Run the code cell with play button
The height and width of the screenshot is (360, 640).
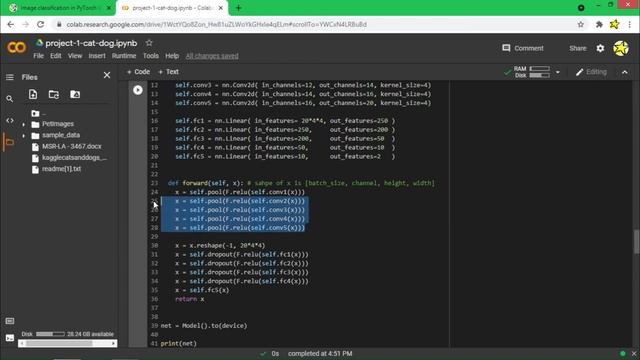(138, 90)
